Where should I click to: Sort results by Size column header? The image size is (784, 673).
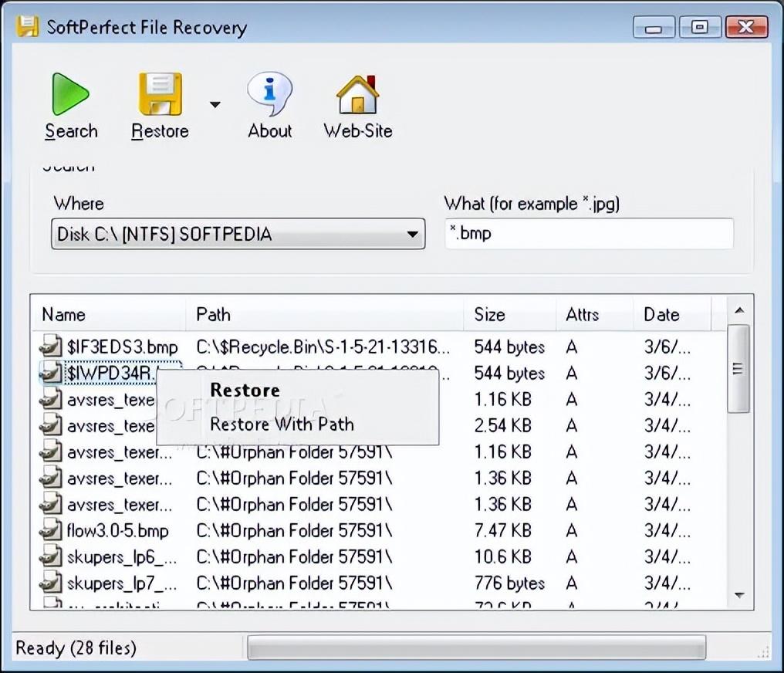coord(509,314)
